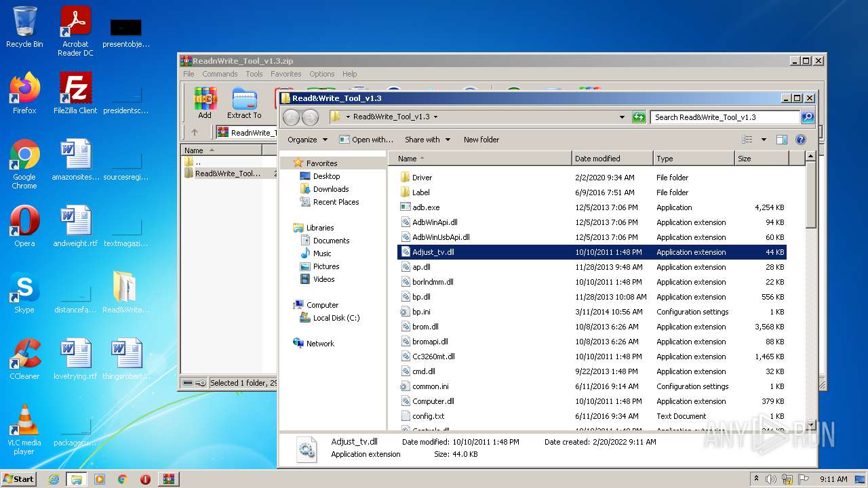This screenshot has width=868, height=488.
Task: Open Explorer help question-mark icon
Action: tap(800, 140)
